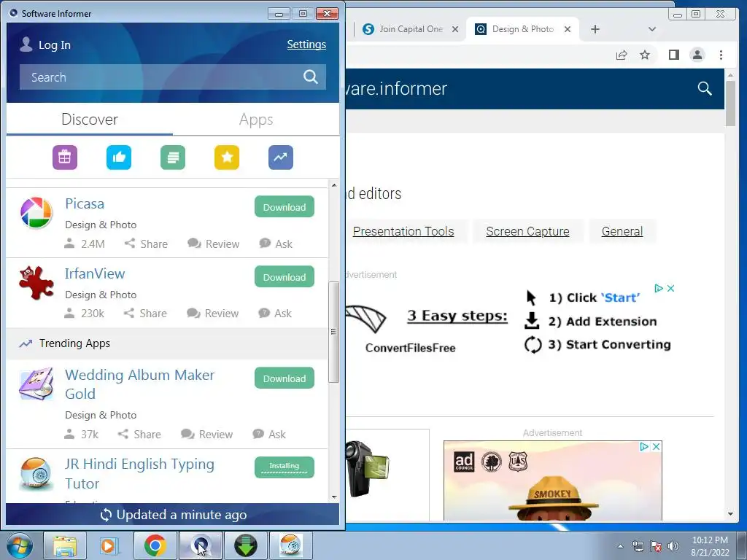Click Chrome share page icon
747x560 pixels.
[622, 55]
